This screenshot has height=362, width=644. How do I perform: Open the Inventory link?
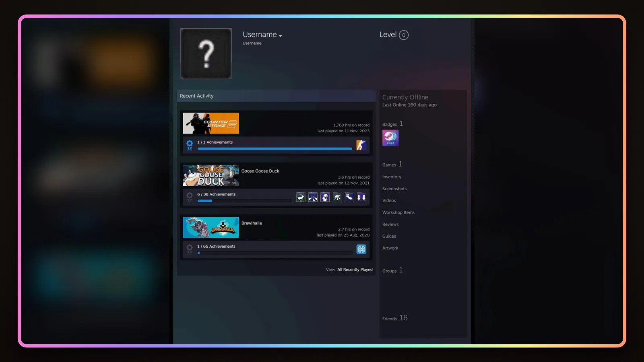[x=392, y=177]
